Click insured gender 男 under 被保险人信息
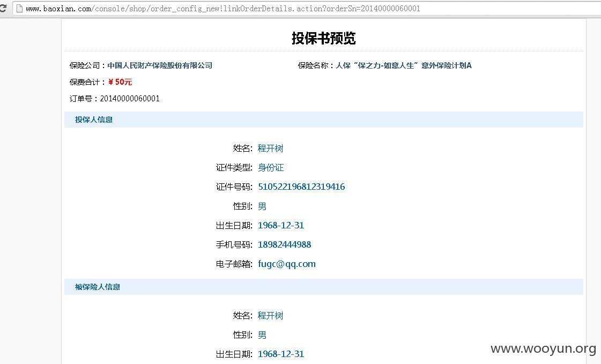This screenshot has width=601, height=364. point(262,335)
